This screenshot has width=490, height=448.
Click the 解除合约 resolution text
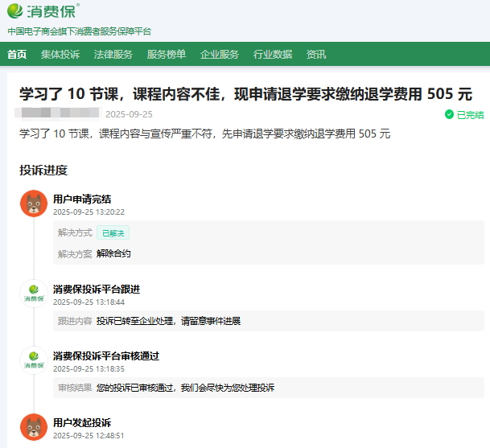[113, 253]
